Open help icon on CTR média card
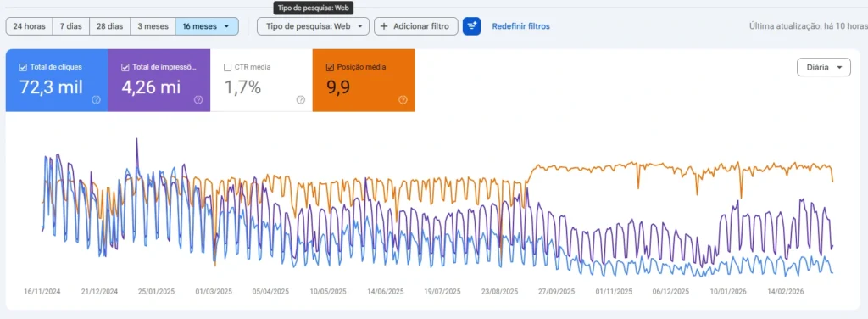The image size is (868, 319). coord(301,100)
